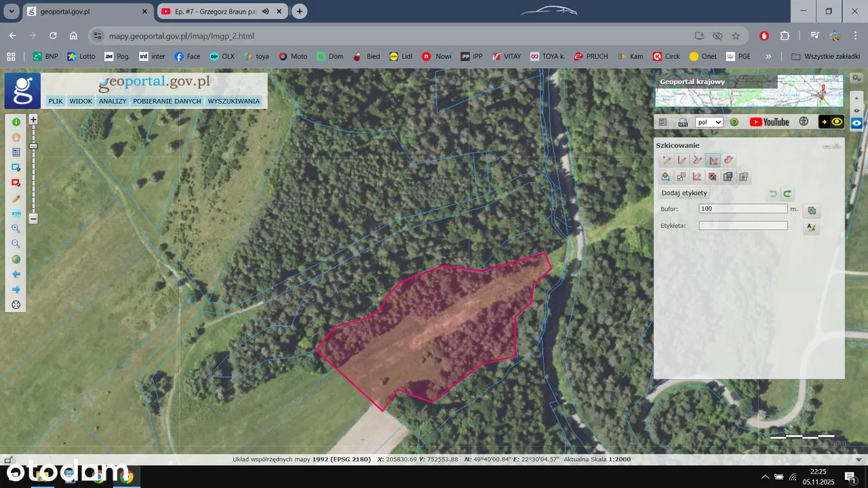This screenshot has height=488, width=868.
Task: Select the draw polygon sketch tool
Action: (713, 160)
